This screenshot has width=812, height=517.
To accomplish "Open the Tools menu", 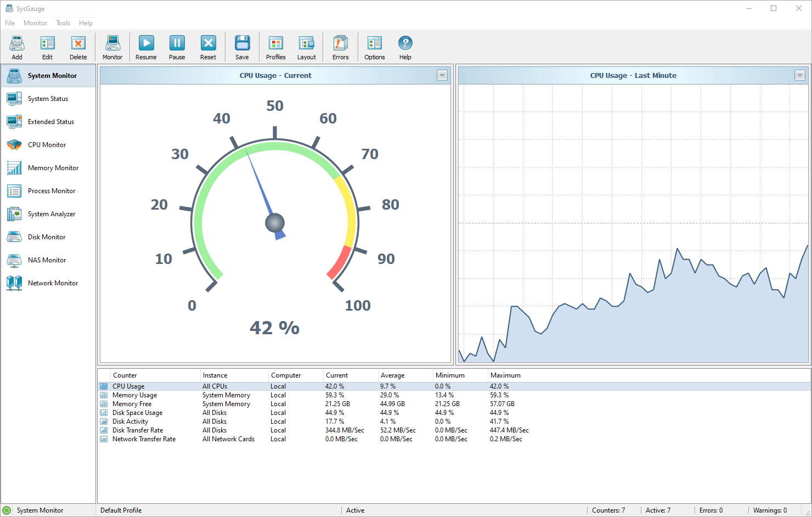I will pos(63,23).
